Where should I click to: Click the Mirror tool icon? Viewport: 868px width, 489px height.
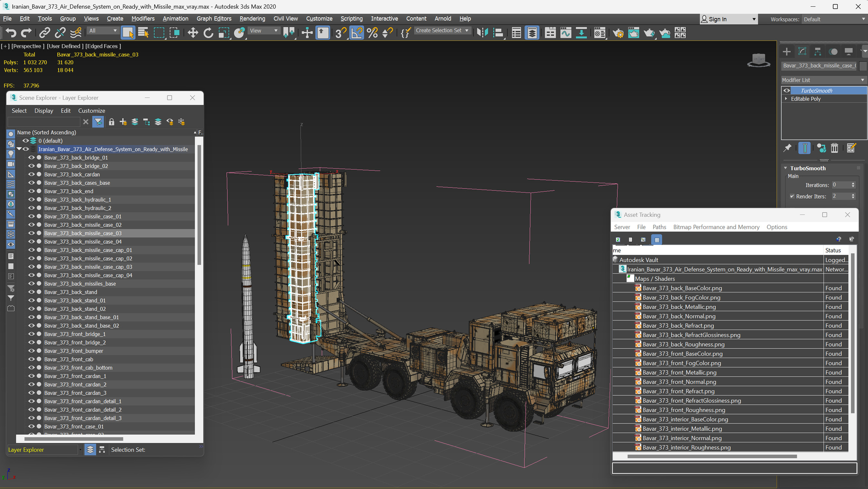[x=482, y=33]
